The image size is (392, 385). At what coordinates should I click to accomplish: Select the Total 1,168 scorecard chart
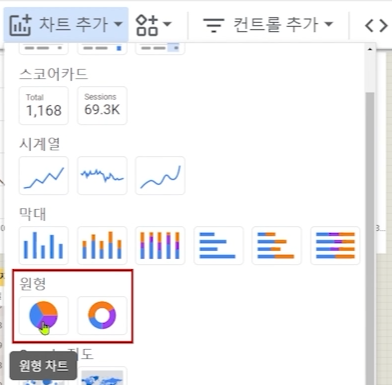tap(44, 105)
